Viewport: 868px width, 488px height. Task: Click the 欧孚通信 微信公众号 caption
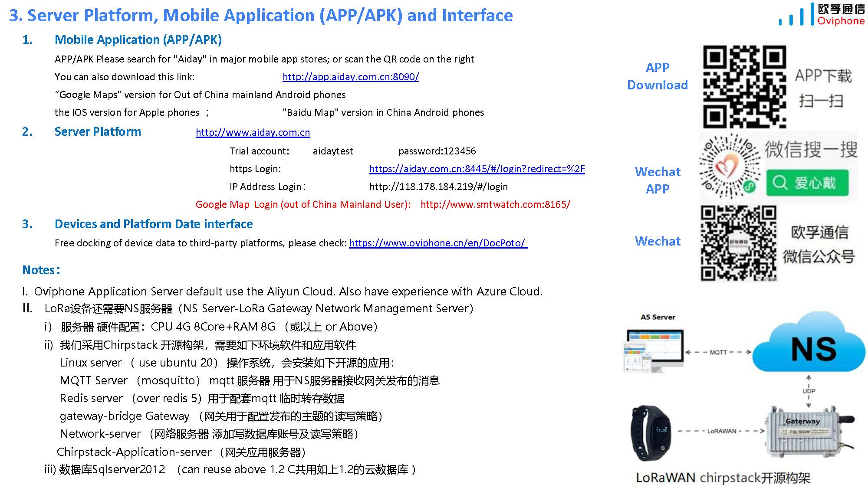pos(819,244)
